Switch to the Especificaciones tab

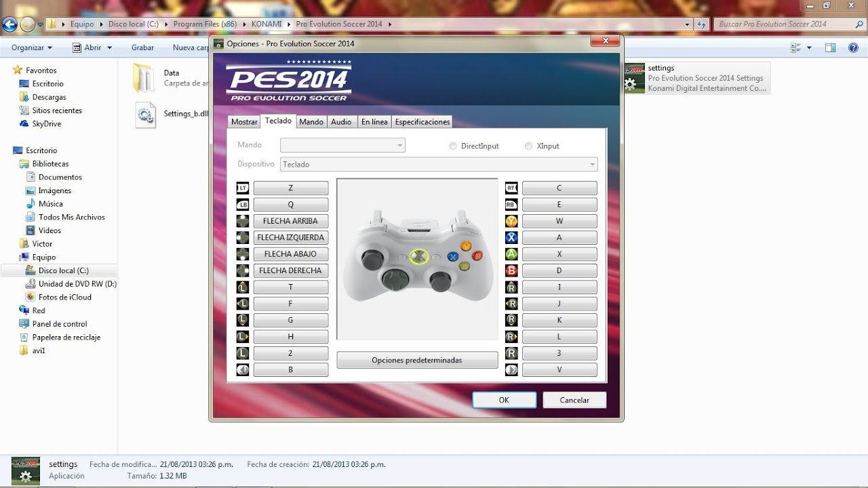[422, 122]
